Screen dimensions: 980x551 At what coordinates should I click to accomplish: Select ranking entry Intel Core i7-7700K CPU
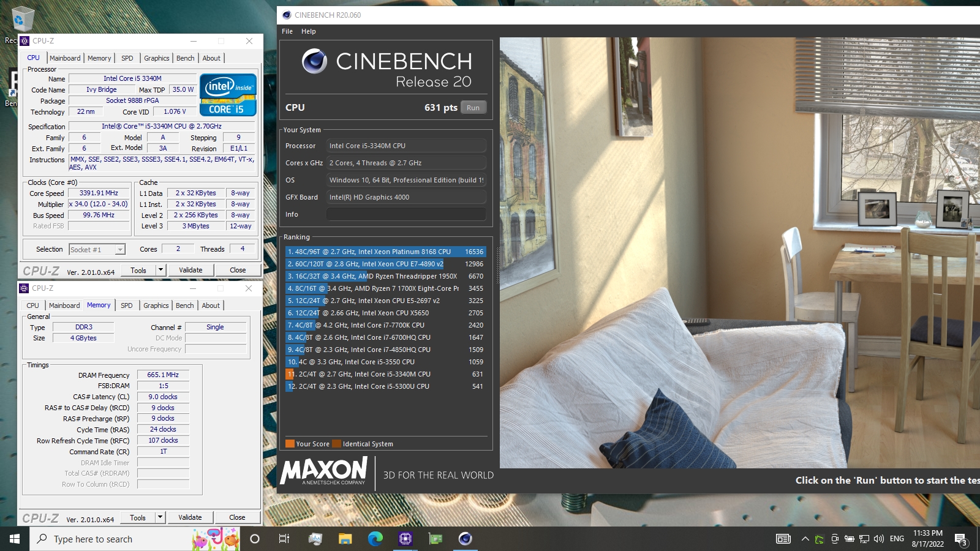pos(386,325)
